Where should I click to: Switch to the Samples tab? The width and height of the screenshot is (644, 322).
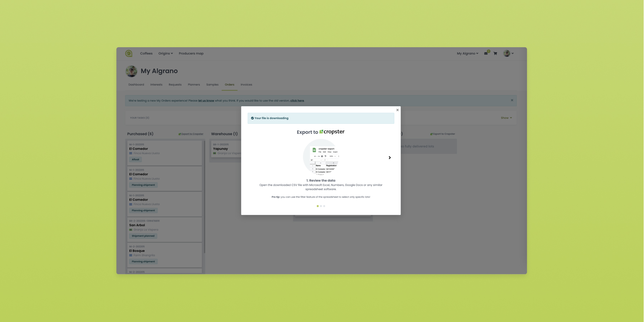point(212,85)
